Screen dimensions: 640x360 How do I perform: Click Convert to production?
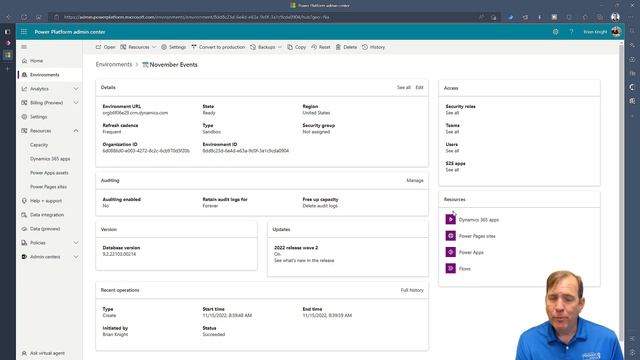(218, 47)
